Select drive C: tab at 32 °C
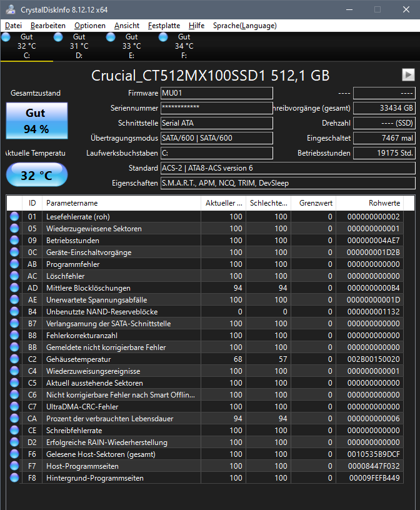 click(x=27, y=46)
